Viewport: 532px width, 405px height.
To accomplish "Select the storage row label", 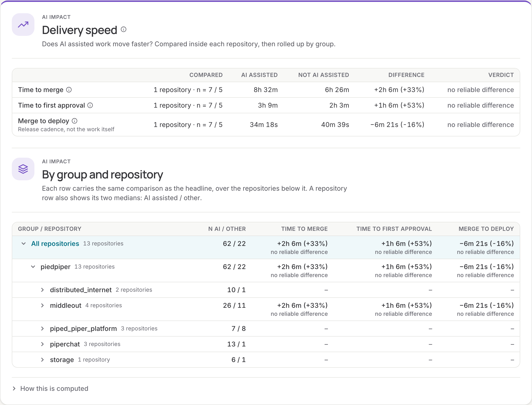I will 62,360.
